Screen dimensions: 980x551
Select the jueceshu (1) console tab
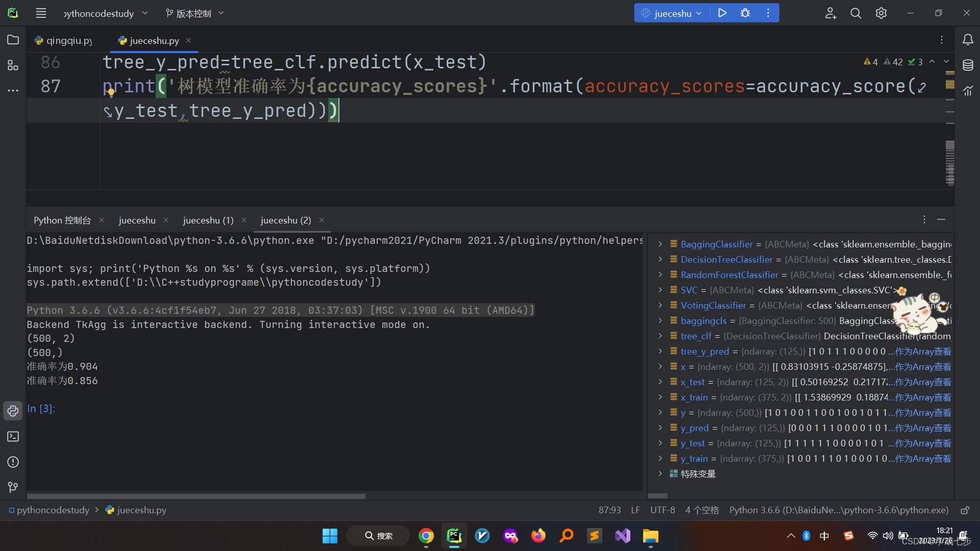(x=208, y=220)
